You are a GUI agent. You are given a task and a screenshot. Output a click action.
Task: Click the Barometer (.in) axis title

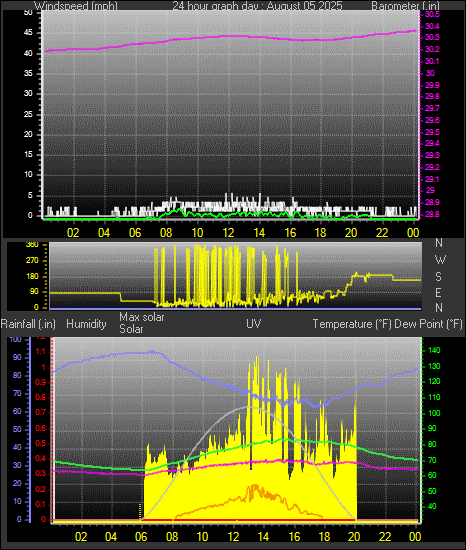pos(405,6)
